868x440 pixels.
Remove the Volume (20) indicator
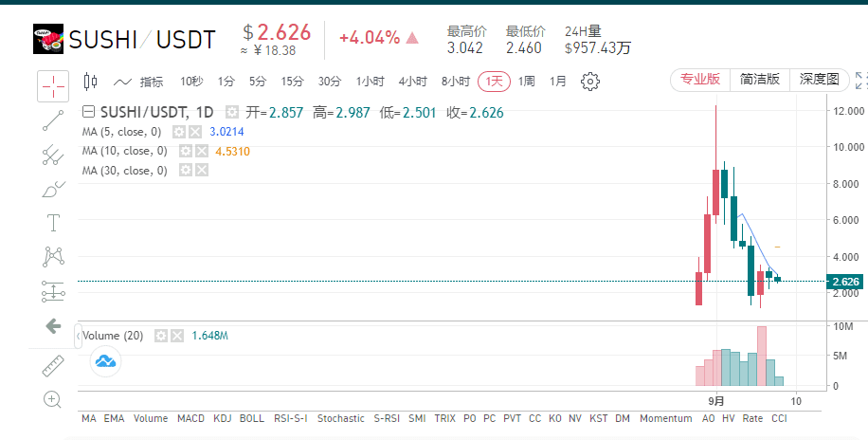(176, 336)
